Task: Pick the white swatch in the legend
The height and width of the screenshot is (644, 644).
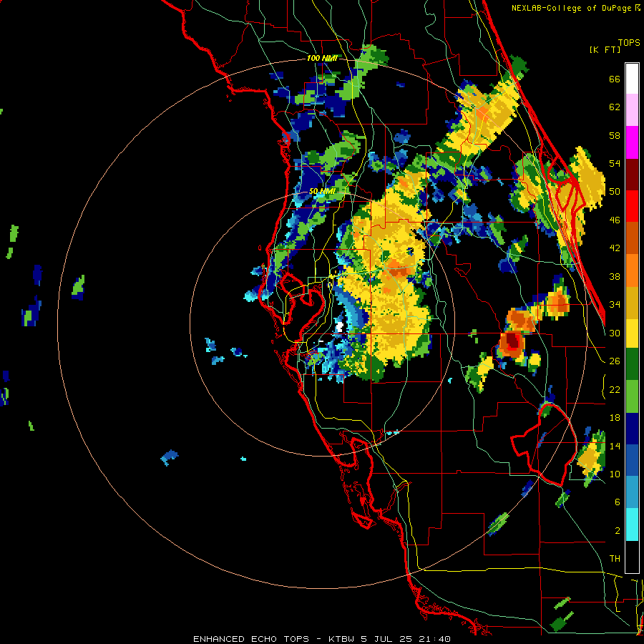Action: [x=632, y=79]
